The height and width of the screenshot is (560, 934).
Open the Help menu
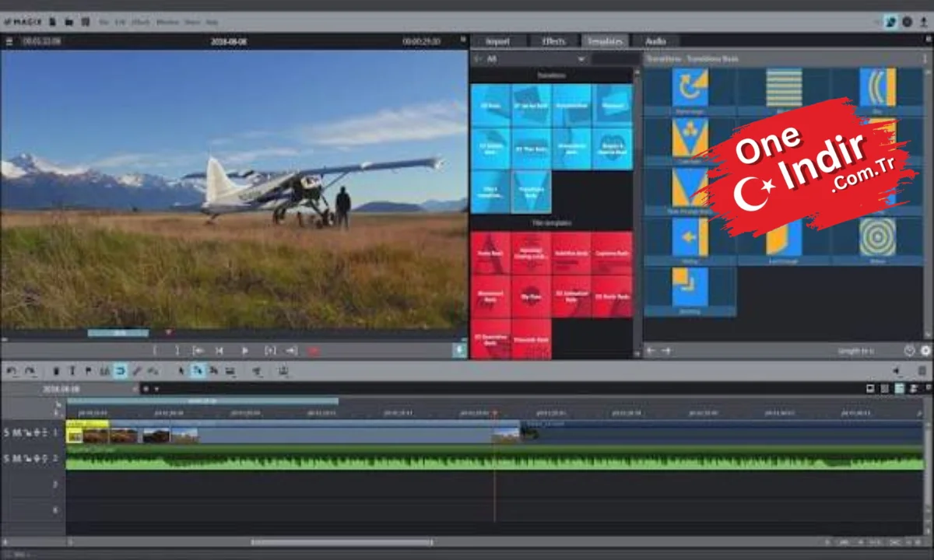click(212, 22)
